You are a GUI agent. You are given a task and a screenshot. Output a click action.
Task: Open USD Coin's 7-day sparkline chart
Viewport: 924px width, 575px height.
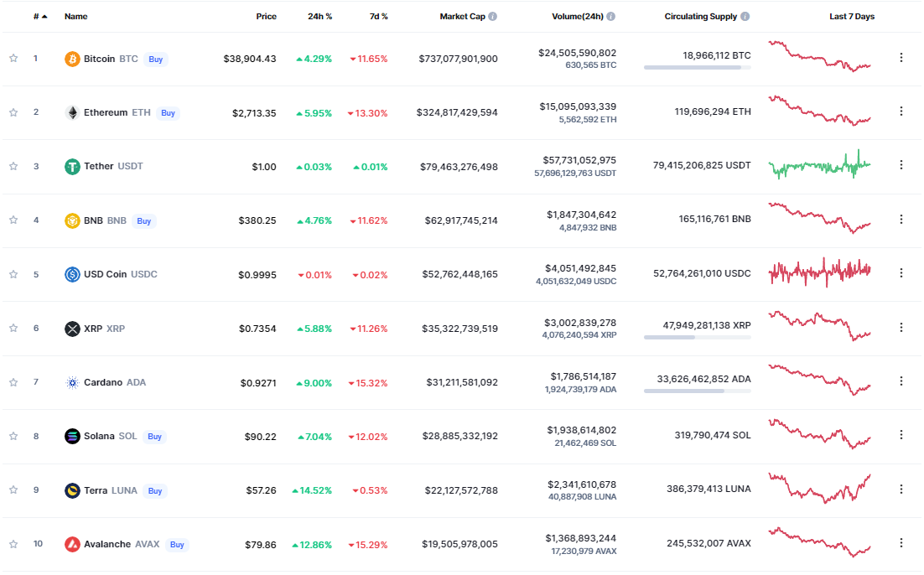[820, 272]
